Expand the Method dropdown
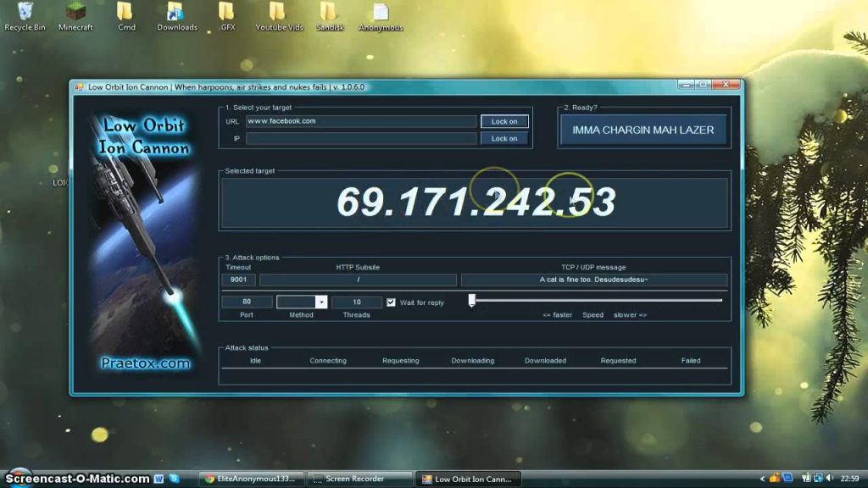This screenshot has height=488, width=868. [x=321, y=302]
